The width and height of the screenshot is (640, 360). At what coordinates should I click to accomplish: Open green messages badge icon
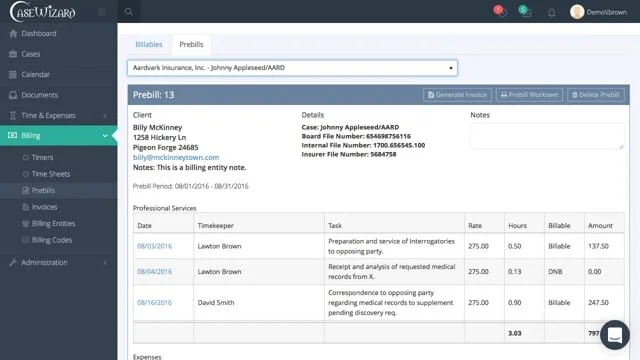click(x=525, y=11)
